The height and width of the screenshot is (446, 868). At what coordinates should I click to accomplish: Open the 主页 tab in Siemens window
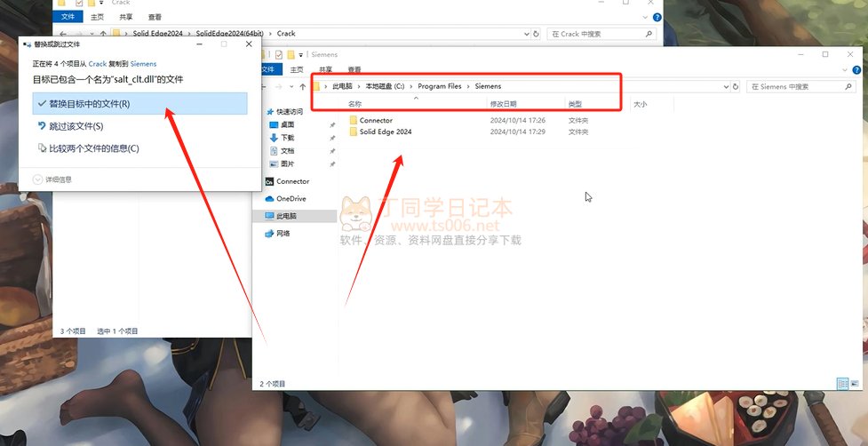[x=297, y=69]
